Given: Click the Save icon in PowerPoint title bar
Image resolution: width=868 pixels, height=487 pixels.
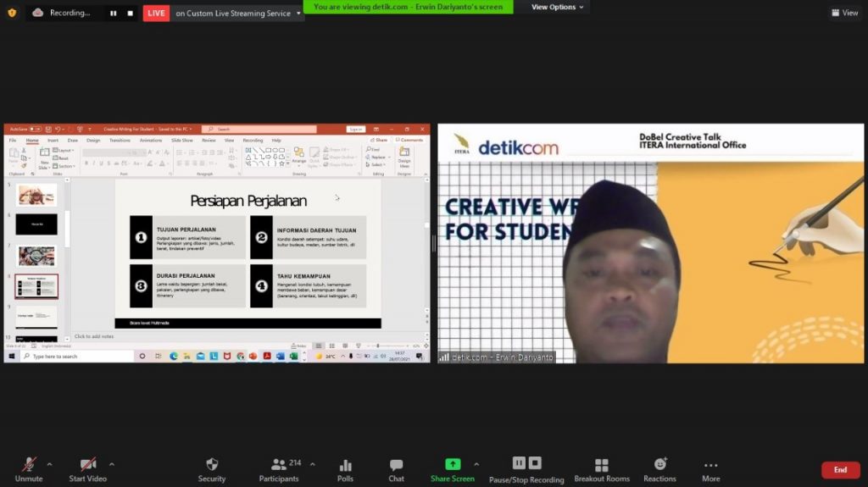Looking at the screenshot, I should pyautogui.click(x=48, y=129).
